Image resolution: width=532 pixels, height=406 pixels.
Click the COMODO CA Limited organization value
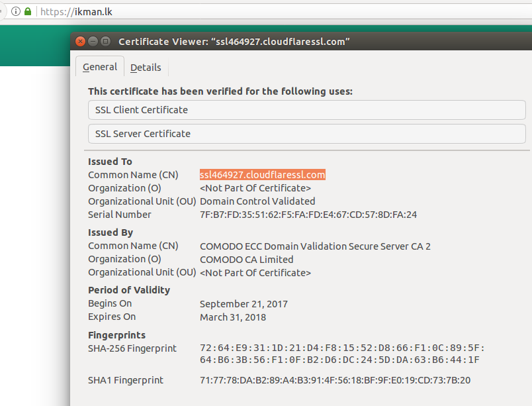point(247,260)
